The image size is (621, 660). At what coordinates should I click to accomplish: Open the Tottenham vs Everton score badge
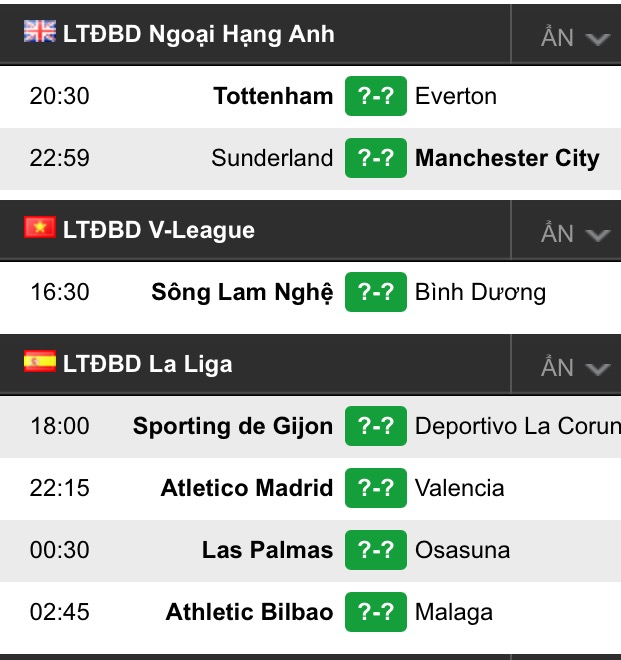(376, 96)
